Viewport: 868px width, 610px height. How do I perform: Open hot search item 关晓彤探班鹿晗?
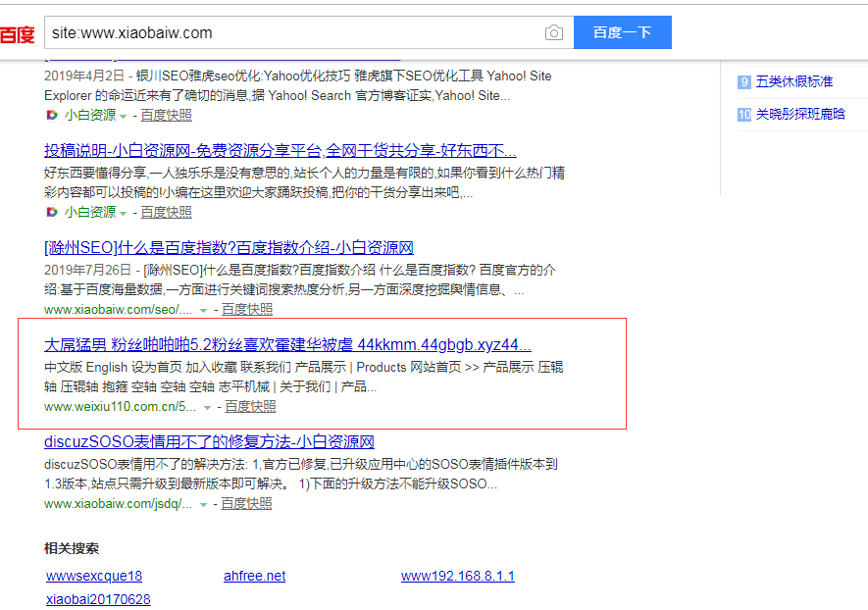point(801,114)
